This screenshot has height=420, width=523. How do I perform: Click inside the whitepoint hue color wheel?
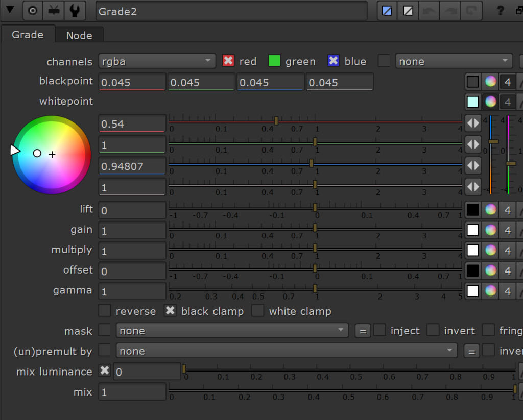(52, 155)
